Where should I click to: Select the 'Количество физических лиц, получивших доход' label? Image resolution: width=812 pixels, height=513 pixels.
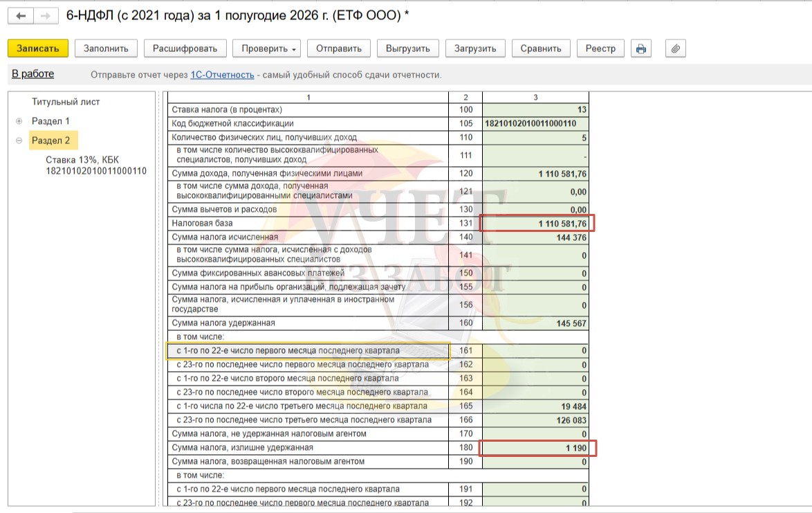[x=264, y=138]
